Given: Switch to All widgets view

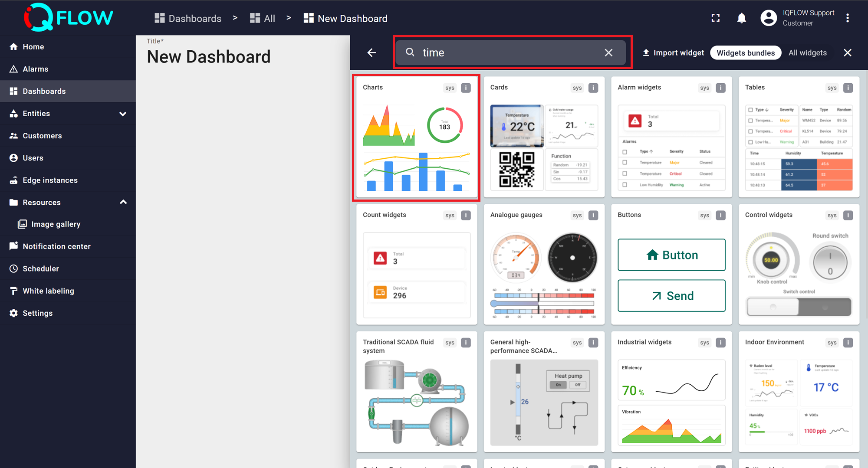Looking at the screenshot, I should point(807,53).
